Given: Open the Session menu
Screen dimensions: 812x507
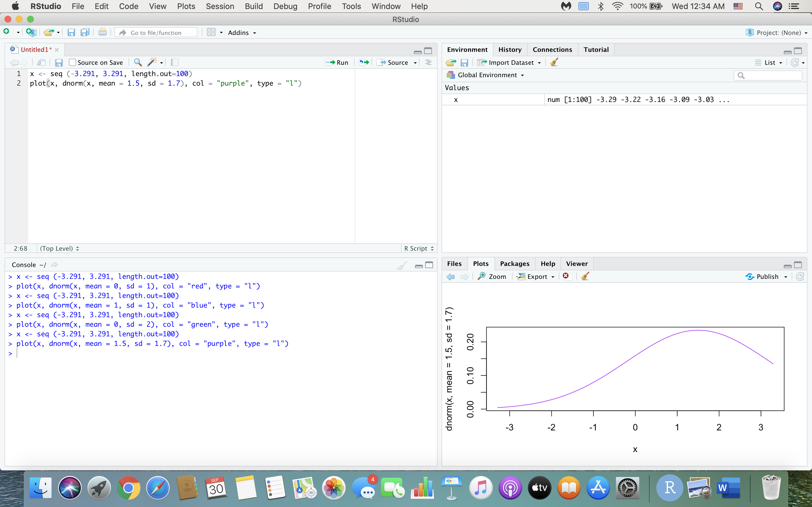Looking at the screenshot, I should point(220,6).
